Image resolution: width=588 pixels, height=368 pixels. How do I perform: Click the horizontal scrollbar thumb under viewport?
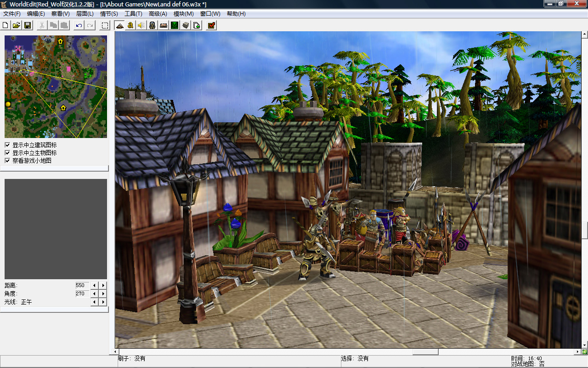coord(425,352)
